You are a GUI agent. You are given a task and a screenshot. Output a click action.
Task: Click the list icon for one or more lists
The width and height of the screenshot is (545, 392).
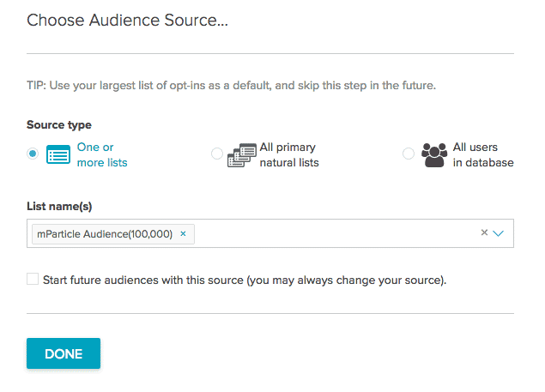click(x=58, y=155)
